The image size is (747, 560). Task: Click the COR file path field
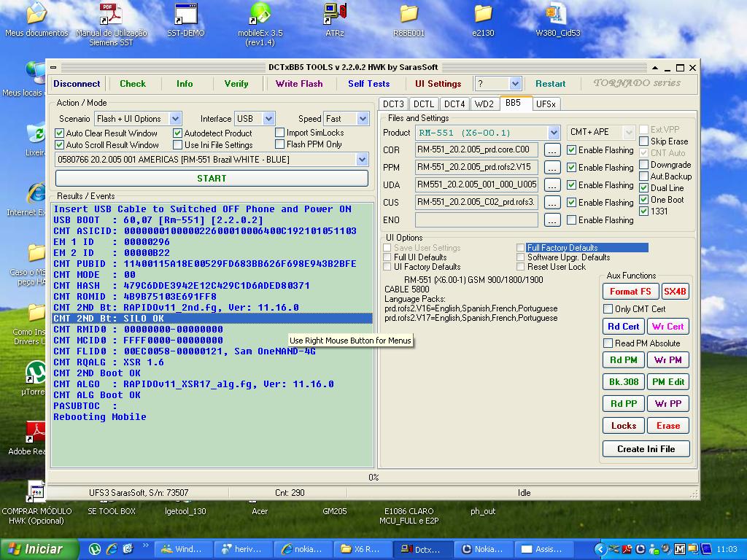coord(476,150)
